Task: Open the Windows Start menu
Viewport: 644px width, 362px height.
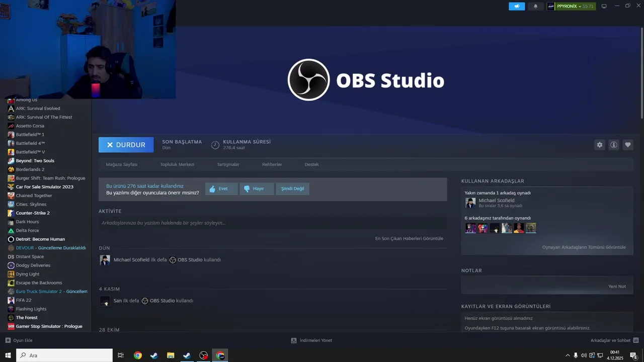Action: tap(8, 355)
